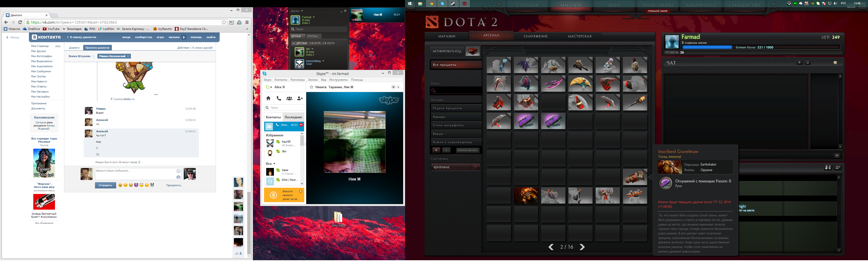
Task: Click add filter plus button in Dota
Action: 436,150
